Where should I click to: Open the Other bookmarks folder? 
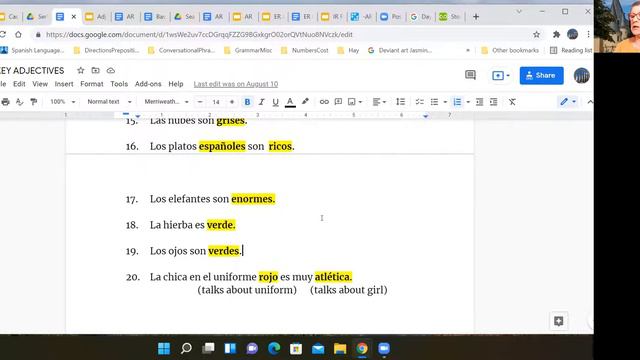pyautogui.click(x=510, y=50)
